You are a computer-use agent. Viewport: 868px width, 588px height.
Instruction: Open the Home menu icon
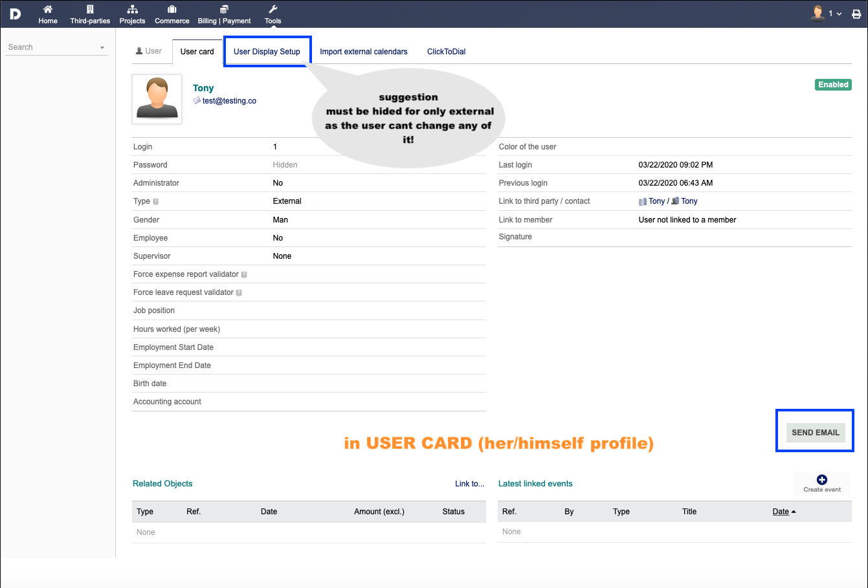(x=48, y=10)
